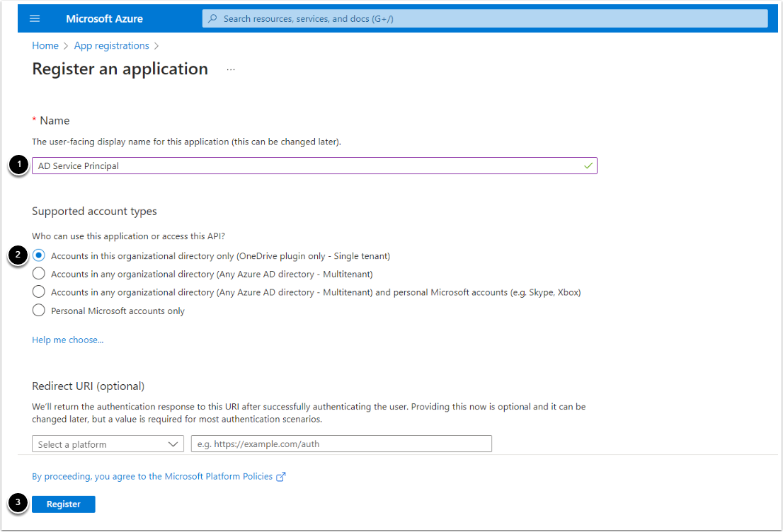Screen dimensions: 783x532
Task: Click the green checkmark in Name field
Action: point(588,166)
